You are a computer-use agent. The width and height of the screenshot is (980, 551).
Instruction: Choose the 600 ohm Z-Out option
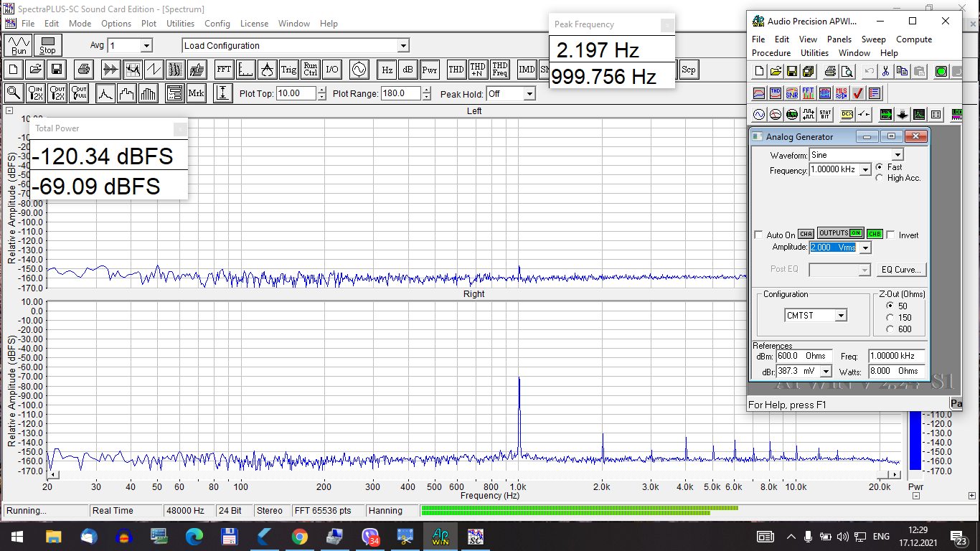tap(890, 329)
